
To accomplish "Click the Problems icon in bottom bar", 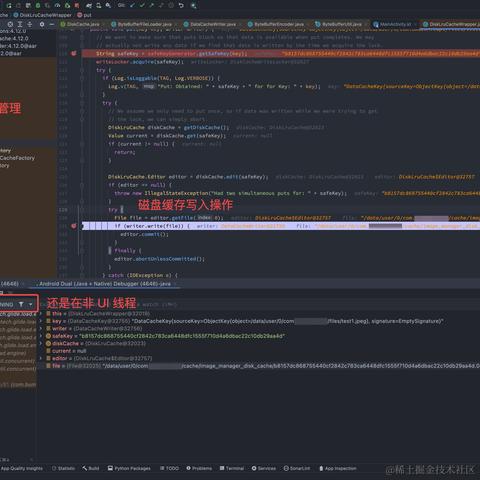I will pos(188,468).
